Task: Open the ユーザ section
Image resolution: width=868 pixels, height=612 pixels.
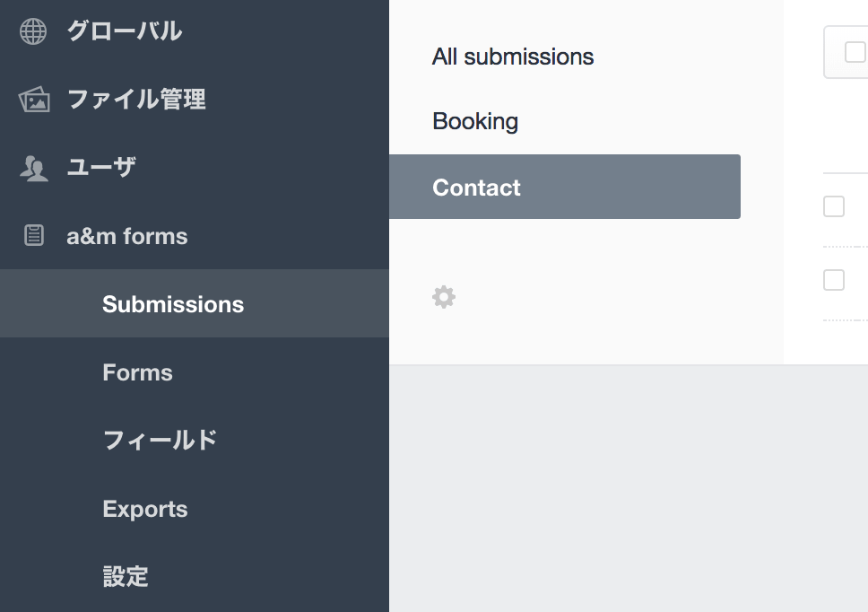Action: pos(100,168)
